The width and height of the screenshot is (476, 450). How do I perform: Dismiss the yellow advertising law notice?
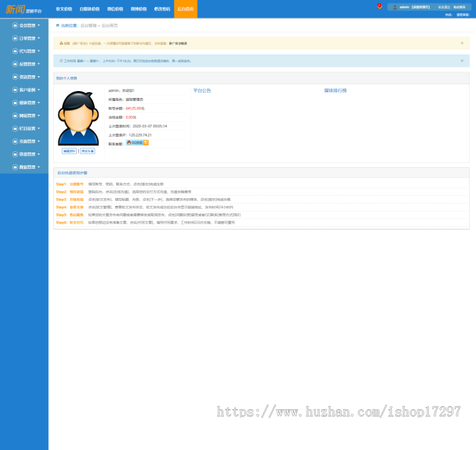462,43
